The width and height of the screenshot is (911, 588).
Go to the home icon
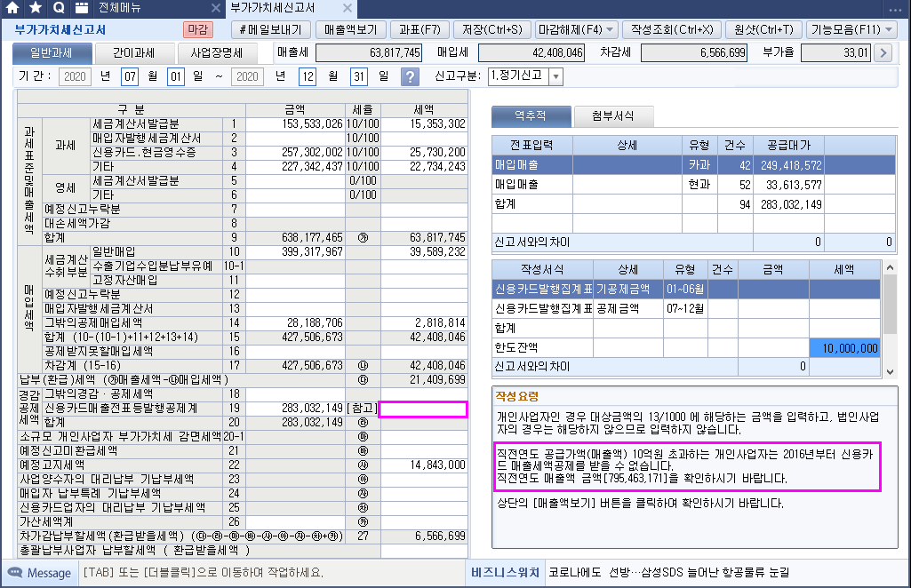12,7
